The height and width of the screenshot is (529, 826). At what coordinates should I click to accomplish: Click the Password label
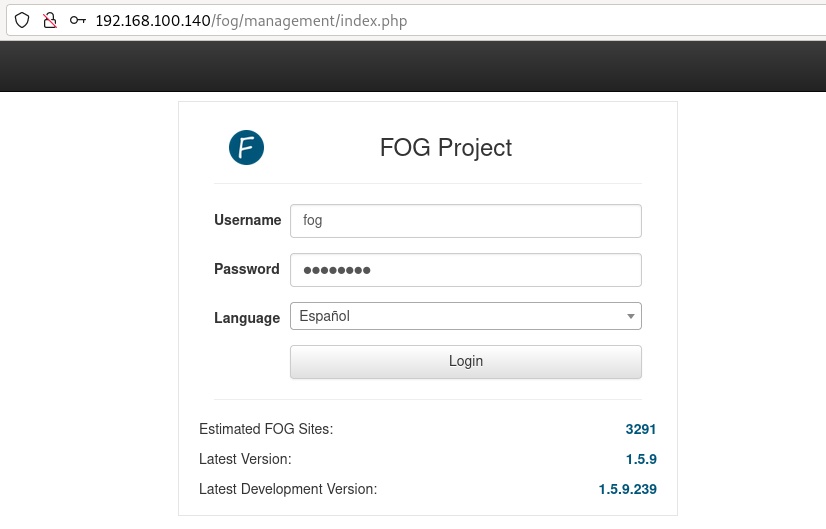point(246,269)
